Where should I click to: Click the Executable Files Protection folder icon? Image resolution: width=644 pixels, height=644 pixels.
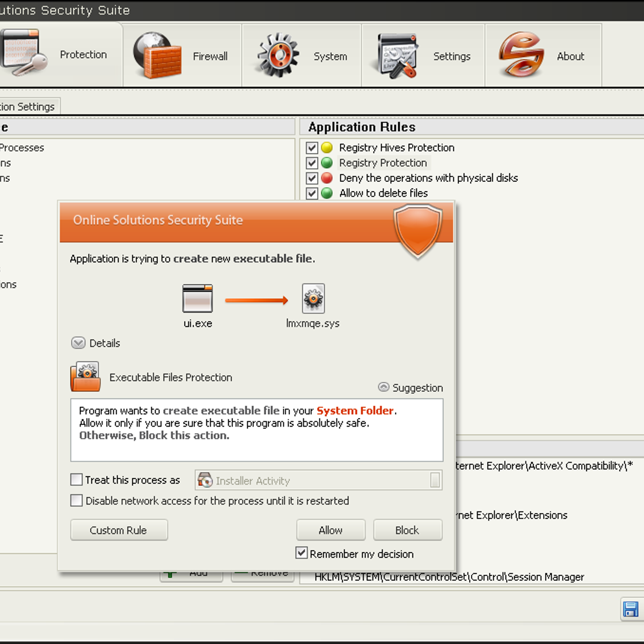pos(85,377)
